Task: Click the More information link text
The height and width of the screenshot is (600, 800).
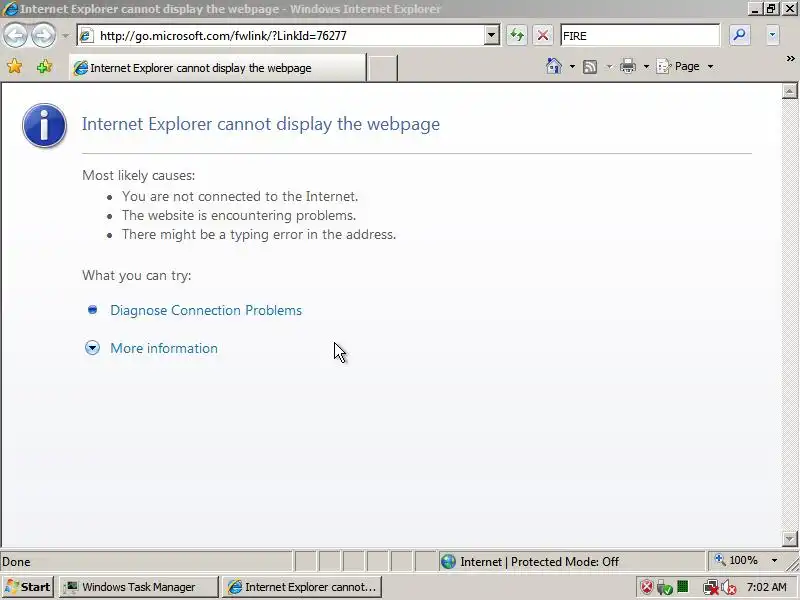Action: [x=164, y=348]
